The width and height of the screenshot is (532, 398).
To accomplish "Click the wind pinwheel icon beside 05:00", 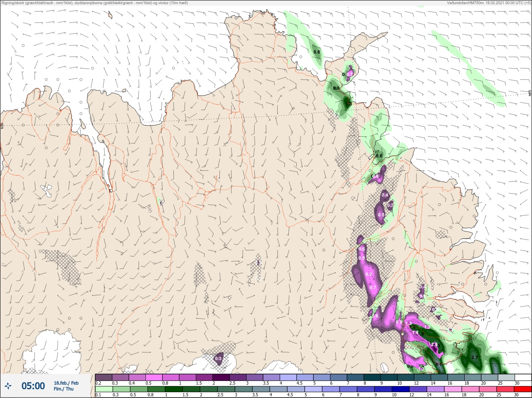I will 7,386.
